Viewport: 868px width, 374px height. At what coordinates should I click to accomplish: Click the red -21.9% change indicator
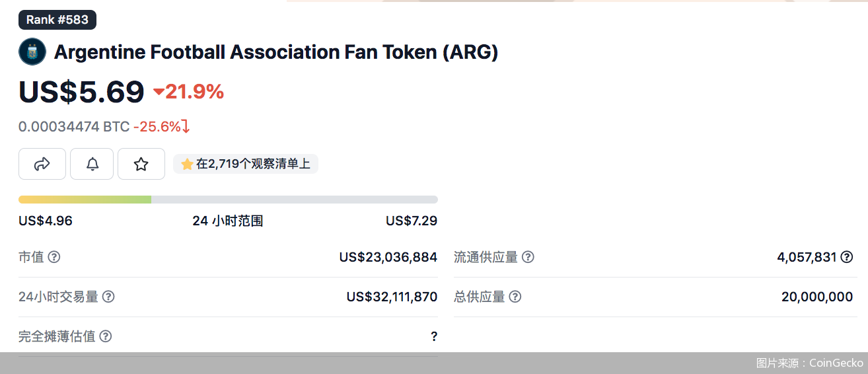point(189,92)
